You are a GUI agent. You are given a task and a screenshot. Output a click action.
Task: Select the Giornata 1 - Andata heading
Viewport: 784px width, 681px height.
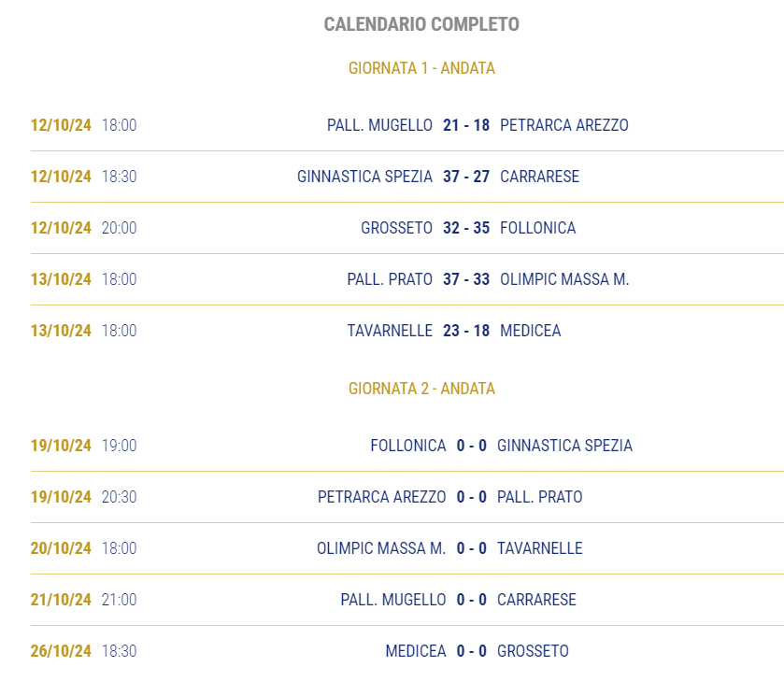coord(421,68)
